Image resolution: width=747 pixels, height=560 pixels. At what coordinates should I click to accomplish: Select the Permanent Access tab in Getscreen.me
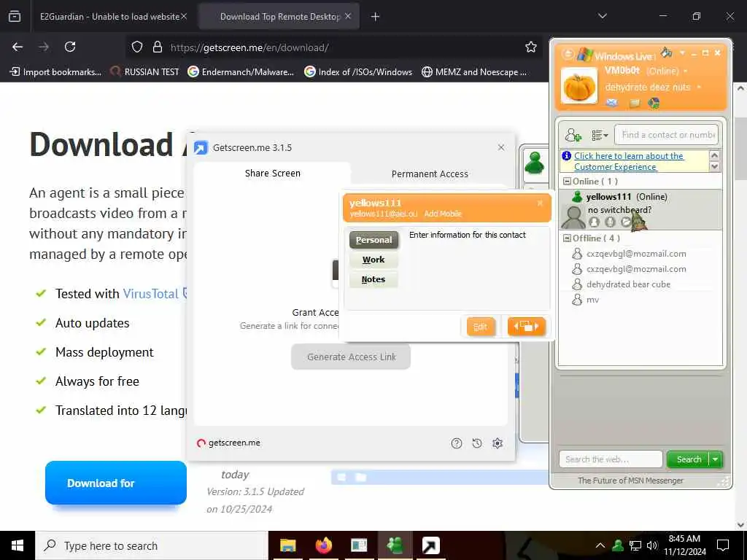430,174
